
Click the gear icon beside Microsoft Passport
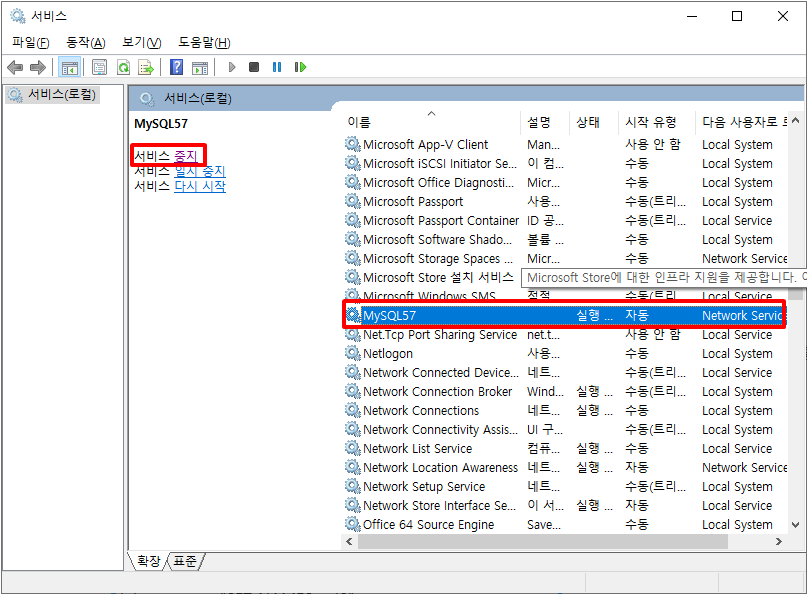coord(352,201)
